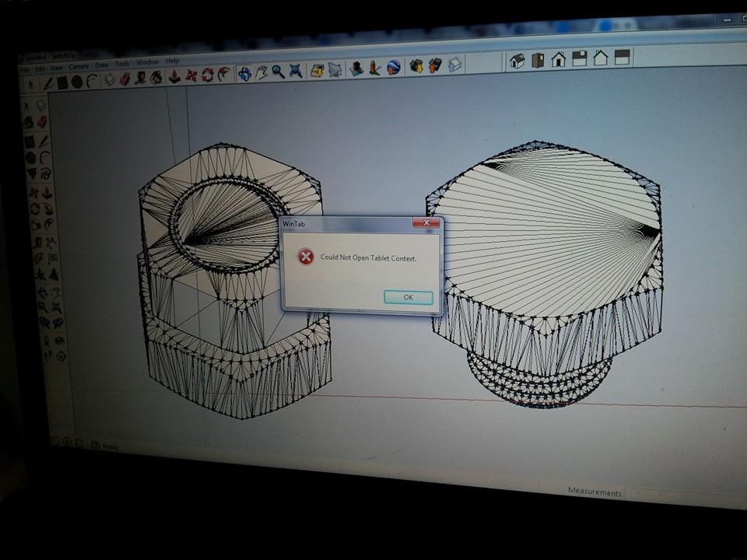Switch to Front view house icon
The width and height of the screenshot is (747, 560).
pyautogui.click(x=559, y=59)
